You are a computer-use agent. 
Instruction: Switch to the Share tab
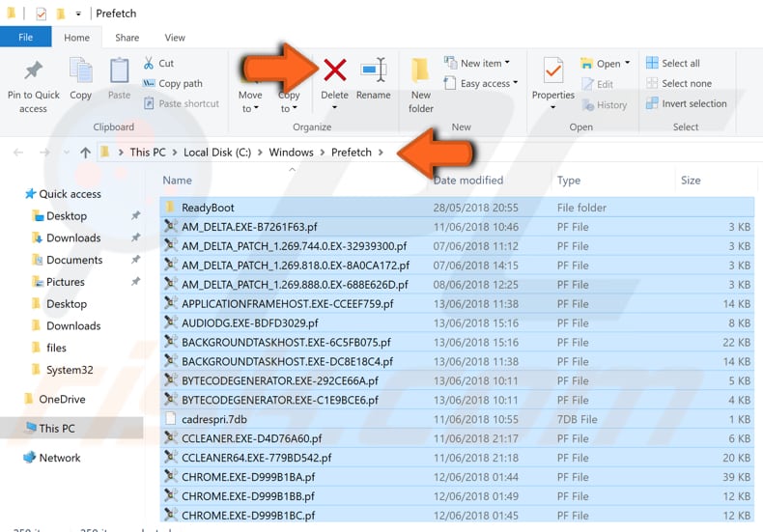[x=127, y=38]
